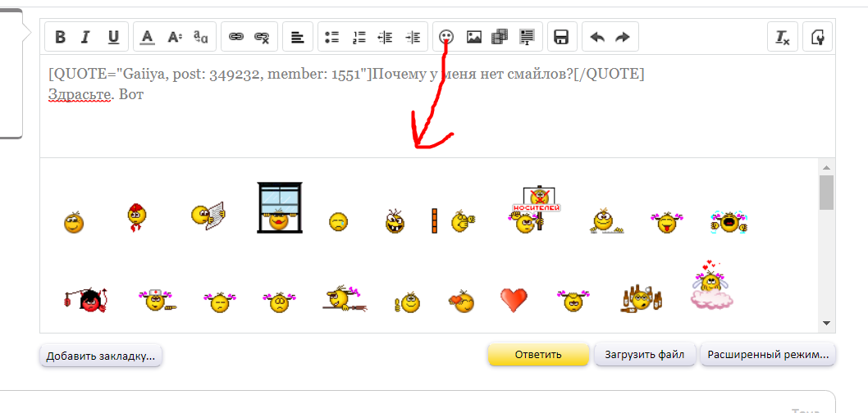Click the Загрузить файл button
This screenshot has width=868, height=413.
click(644, 355)
